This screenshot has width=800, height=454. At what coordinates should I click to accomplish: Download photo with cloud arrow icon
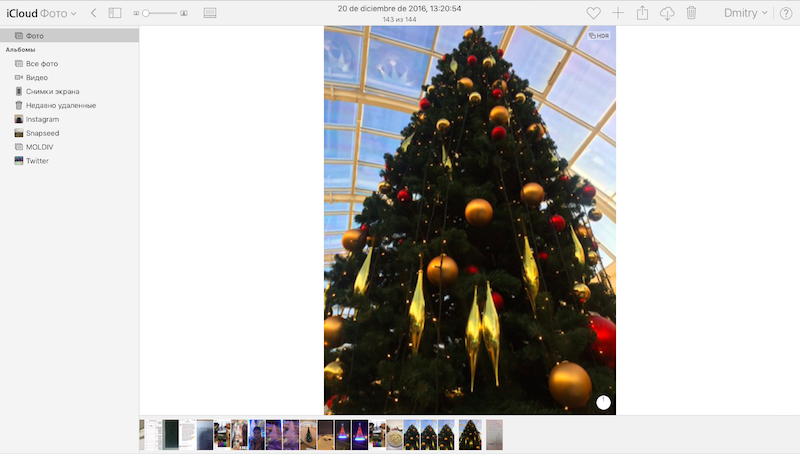667,13
